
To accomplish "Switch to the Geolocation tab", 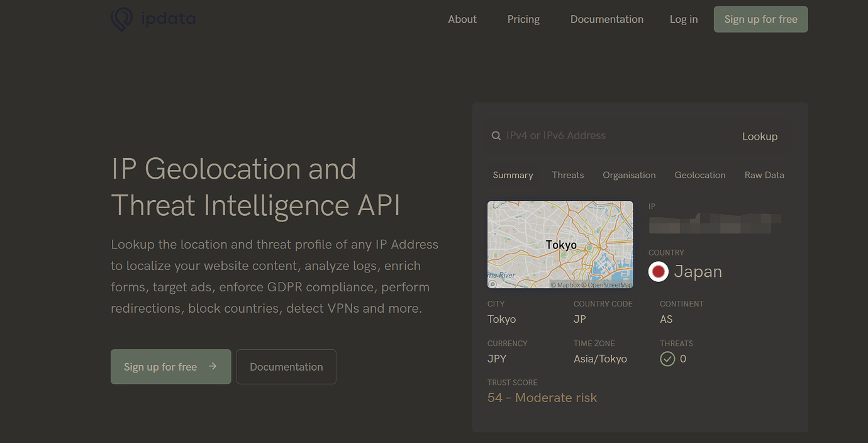I will pos(700,176).
